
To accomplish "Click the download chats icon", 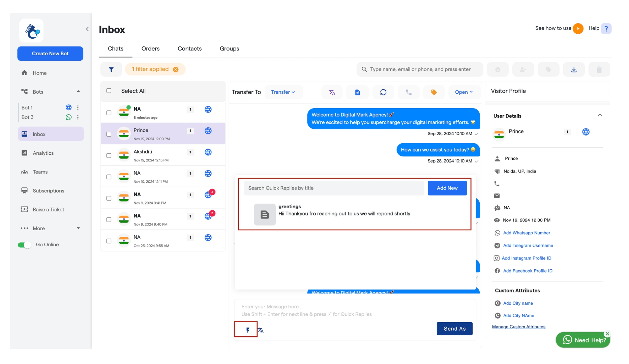I will pyautogui.click(x=574, y=69).
